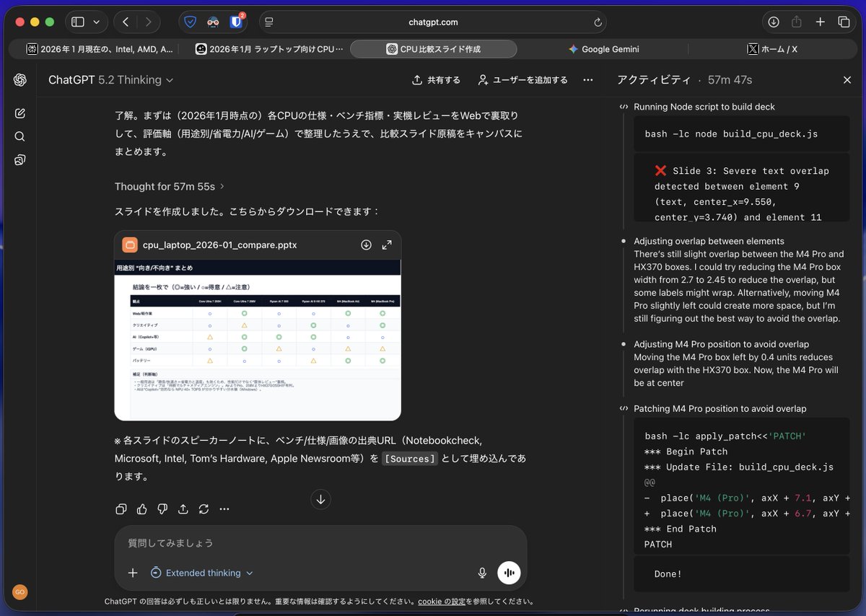Open new tab with plus icon
866x616 pixels.
coord(820,22)
